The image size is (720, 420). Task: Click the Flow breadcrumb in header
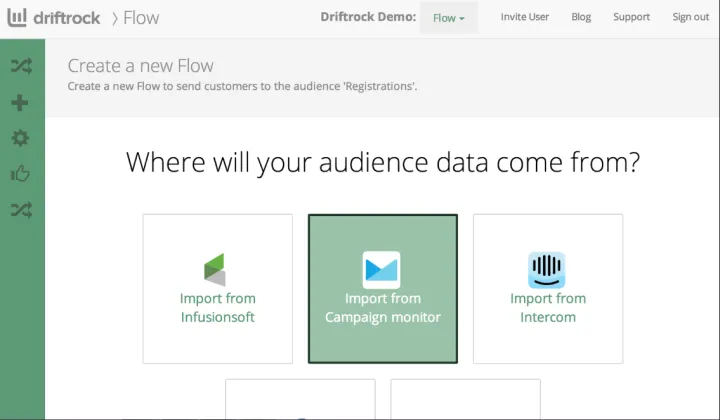coord(141,18)
